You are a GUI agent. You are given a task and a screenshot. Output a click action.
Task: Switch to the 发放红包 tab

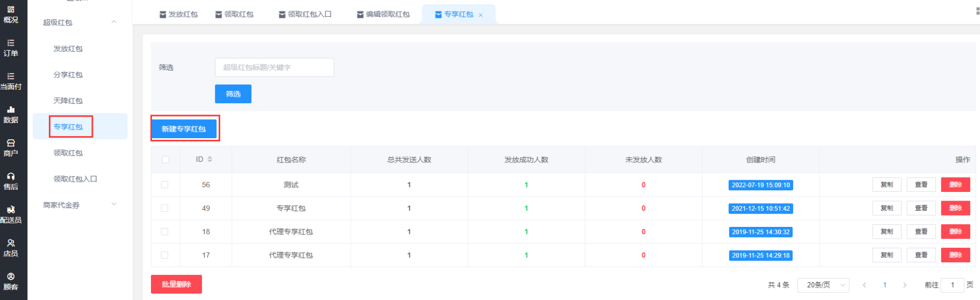179,15
